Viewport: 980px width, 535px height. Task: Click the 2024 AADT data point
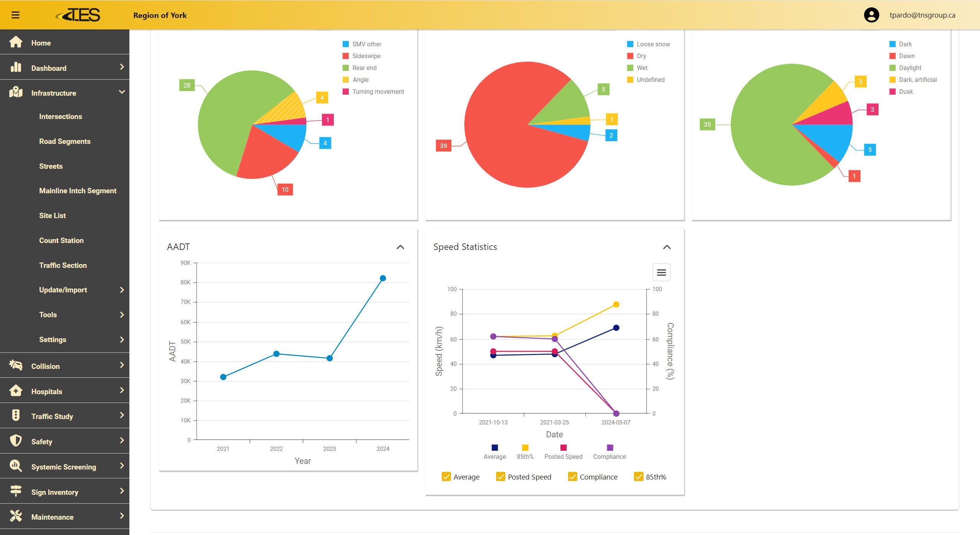(x=382, y=278)
